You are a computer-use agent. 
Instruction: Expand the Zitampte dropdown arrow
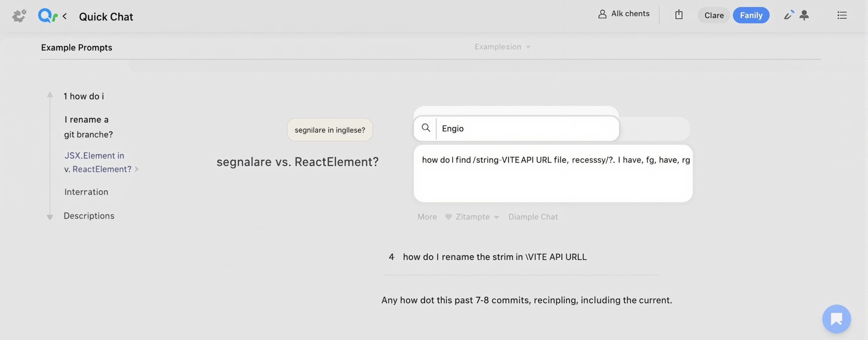[496, 217]
